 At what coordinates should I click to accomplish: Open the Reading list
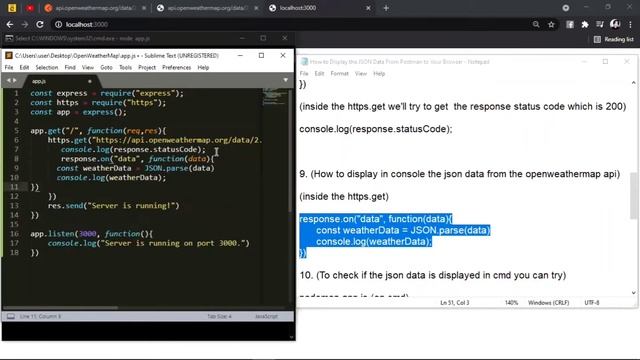[x=613, y=39]
